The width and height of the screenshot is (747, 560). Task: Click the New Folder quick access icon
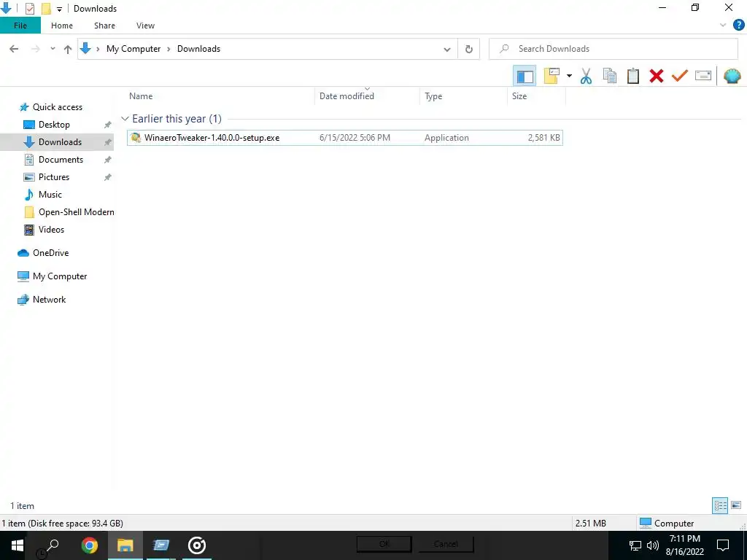click(x=46, y=9)
